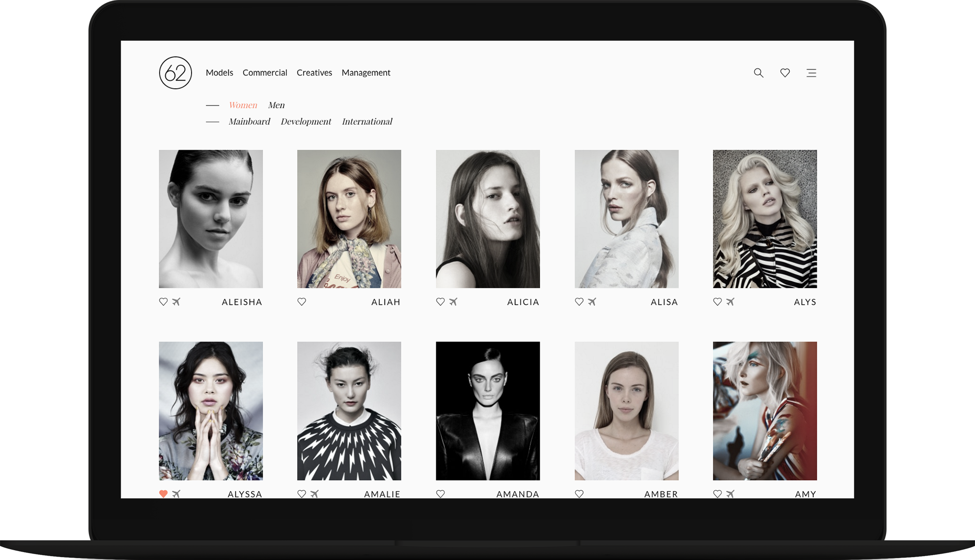
Task: Open the hamburger menu icon
Action: click(811, 73)
